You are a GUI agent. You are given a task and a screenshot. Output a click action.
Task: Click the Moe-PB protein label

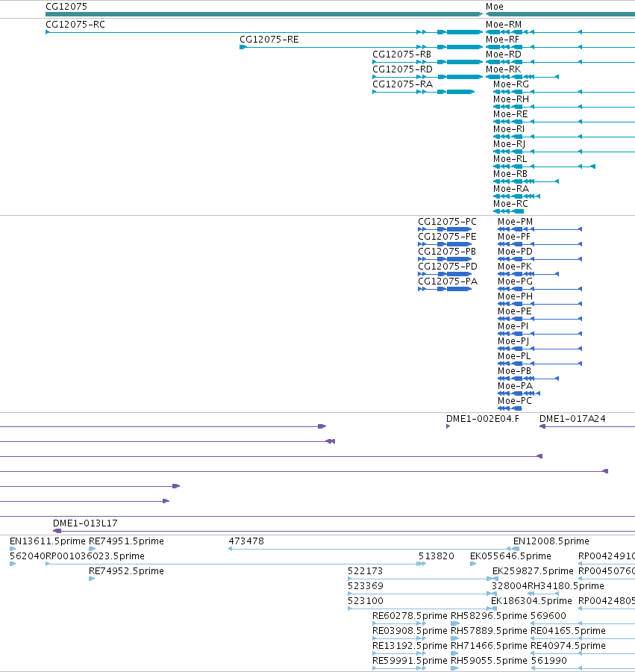tap(515, 371)
